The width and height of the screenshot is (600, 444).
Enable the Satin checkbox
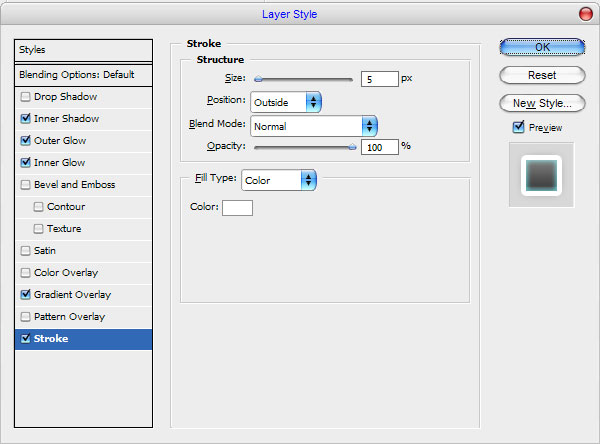pos(25,251)
